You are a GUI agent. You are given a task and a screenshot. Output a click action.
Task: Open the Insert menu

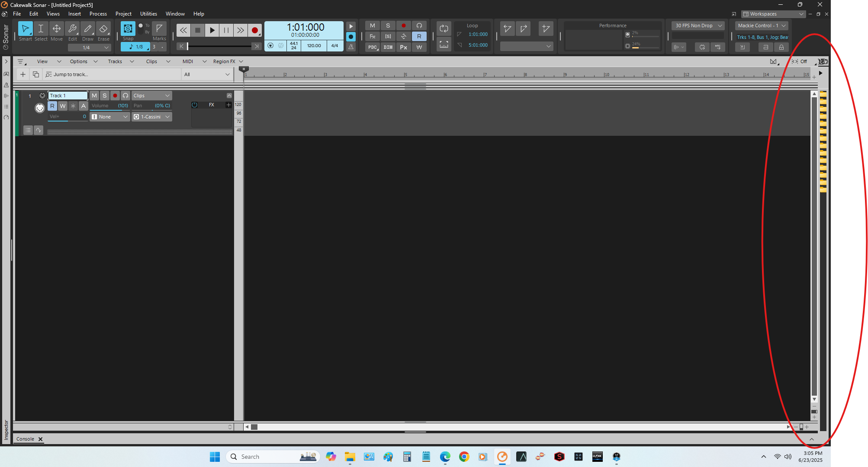click(74, 14)
